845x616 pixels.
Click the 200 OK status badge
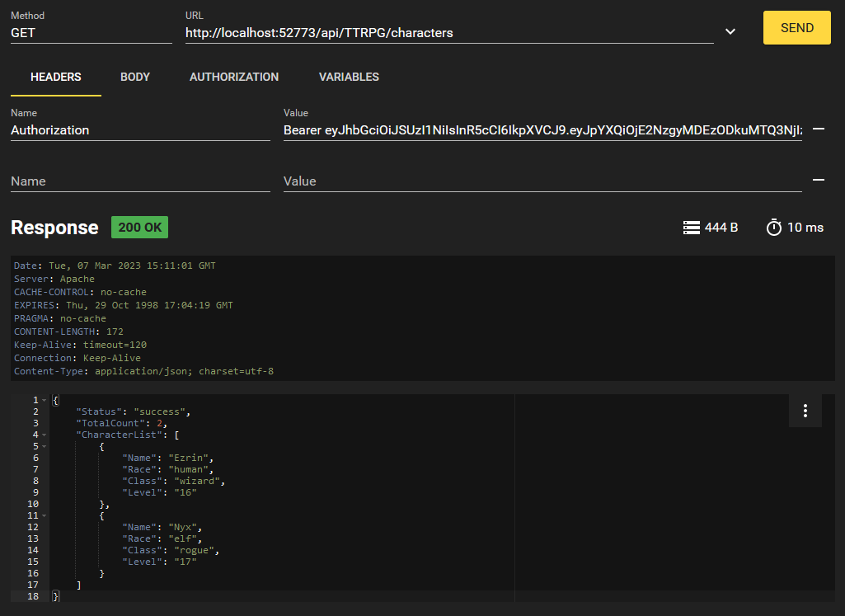[139, 228]
